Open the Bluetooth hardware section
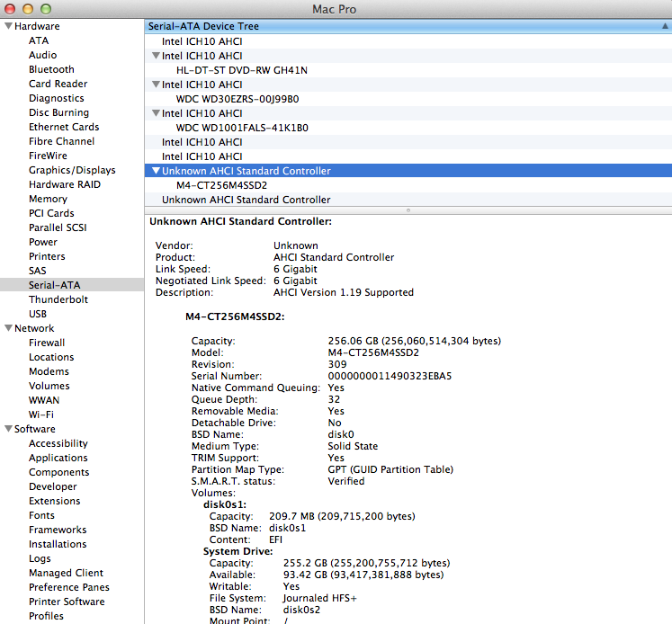Screen dimensions: 672x624 [x=51, y=69]
